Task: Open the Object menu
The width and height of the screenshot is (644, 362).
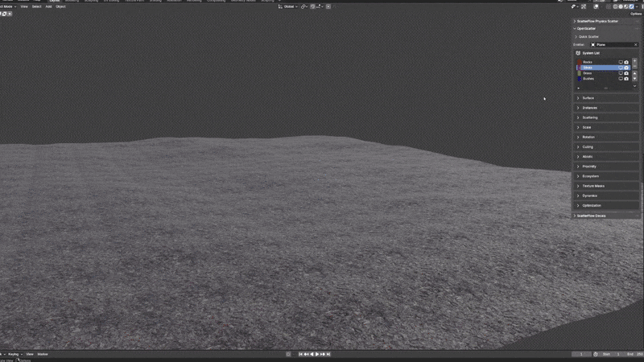Action: click(x=61, y=6)
